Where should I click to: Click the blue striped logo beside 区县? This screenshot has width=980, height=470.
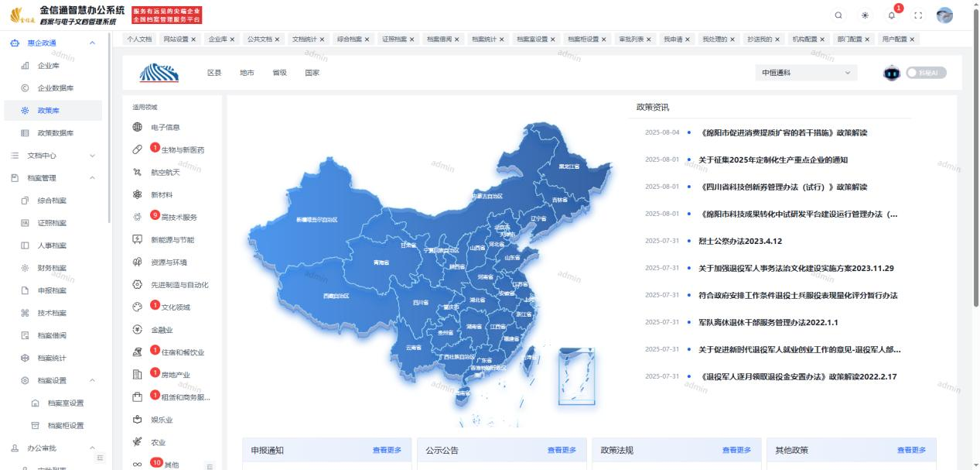(x=159, y=73)
